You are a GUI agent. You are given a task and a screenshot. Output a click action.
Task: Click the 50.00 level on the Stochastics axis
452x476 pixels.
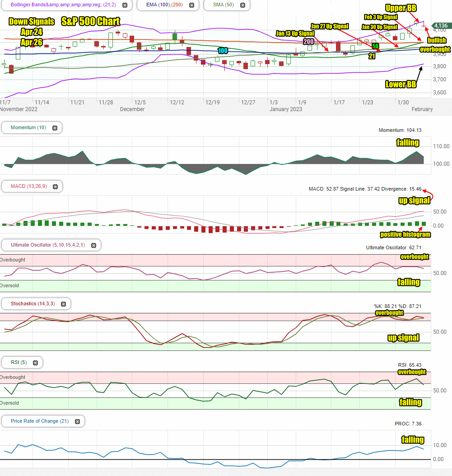(x=440, y=332)
